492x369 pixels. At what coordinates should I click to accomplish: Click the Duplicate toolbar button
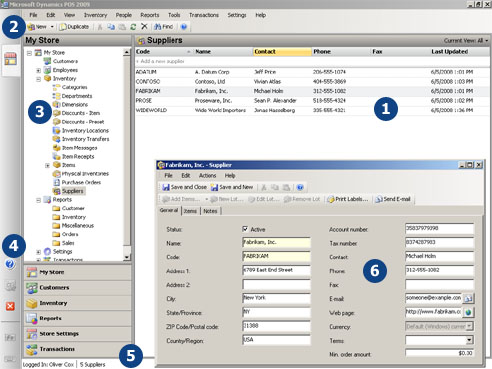(75, 27)
